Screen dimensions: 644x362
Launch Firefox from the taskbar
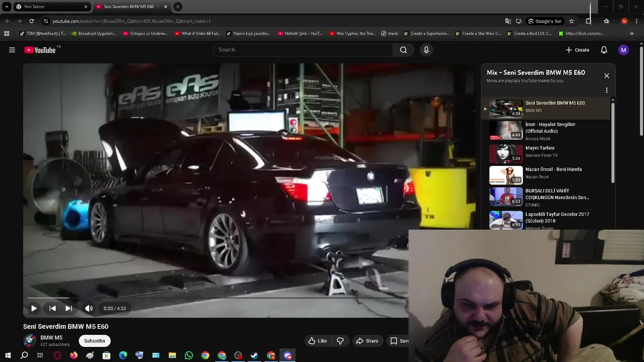74,355
